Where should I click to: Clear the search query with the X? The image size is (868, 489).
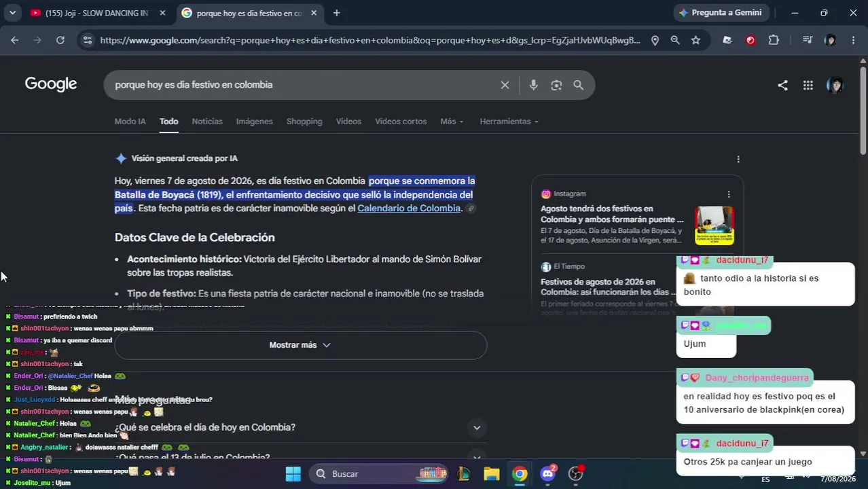pyautogui.click(x=505, y=85)
